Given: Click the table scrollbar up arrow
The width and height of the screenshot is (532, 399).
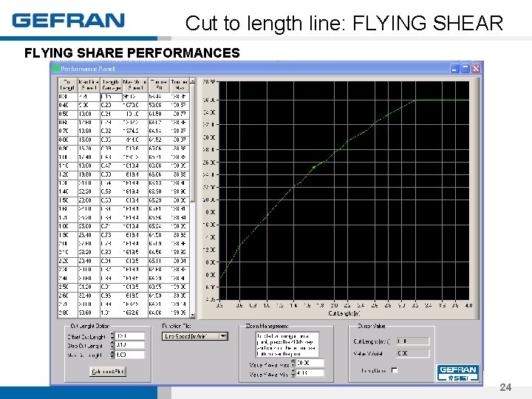Looking at the screenshot, I should (192, 81).
